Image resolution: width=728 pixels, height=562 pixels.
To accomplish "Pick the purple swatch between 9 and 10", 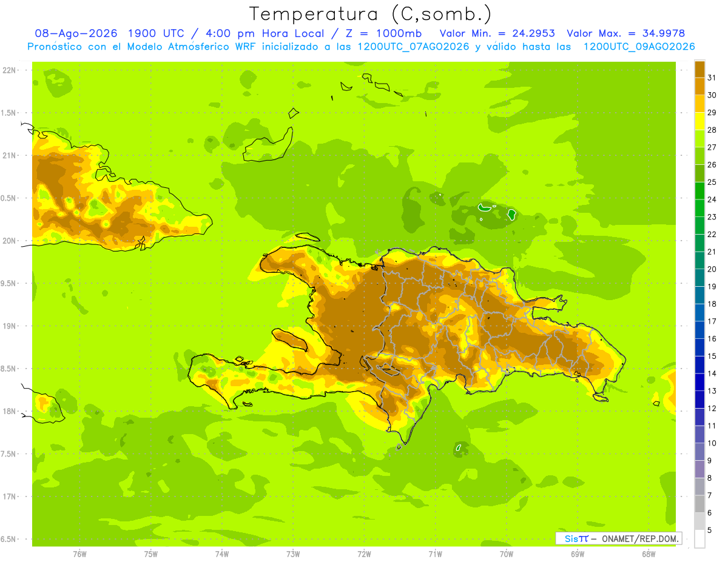I will click(699, 452).
